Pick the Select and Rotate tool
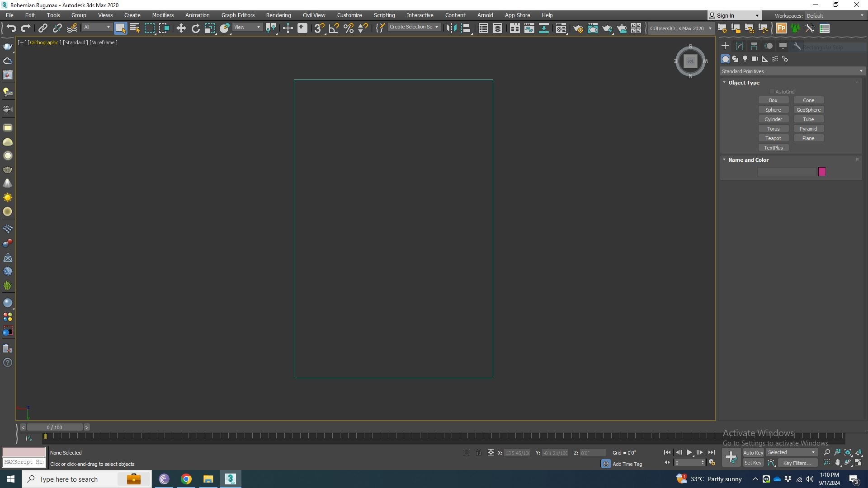868x488 pixels. [195, 28]
